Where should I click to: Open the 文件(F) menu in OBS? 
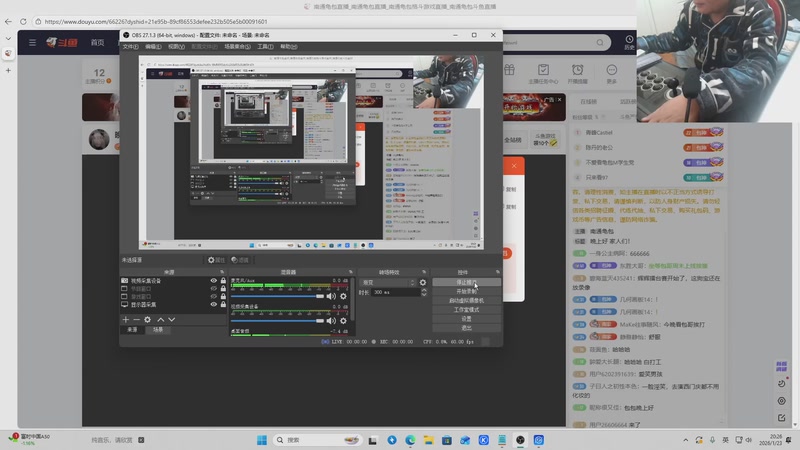(x=130, y=46)
